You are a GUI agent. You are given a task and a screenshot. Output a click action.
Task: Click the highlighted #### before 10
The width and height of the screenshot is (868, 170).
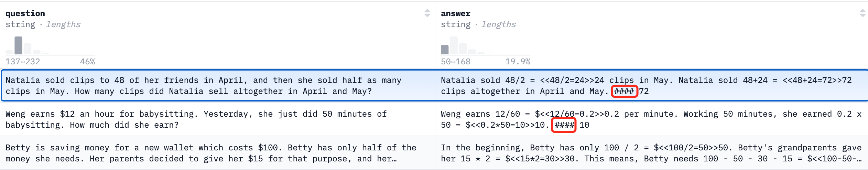[564, 125]
